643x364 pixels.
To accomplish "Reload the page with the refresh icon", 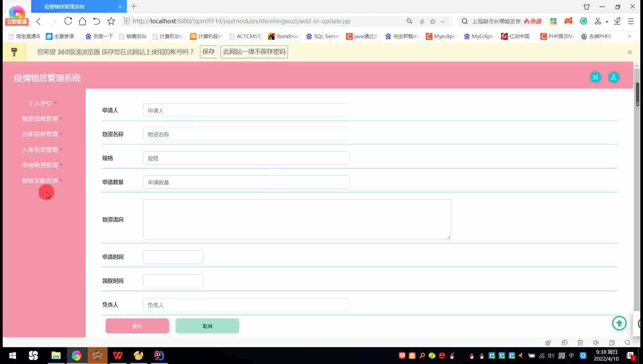I will pos(68,21).
